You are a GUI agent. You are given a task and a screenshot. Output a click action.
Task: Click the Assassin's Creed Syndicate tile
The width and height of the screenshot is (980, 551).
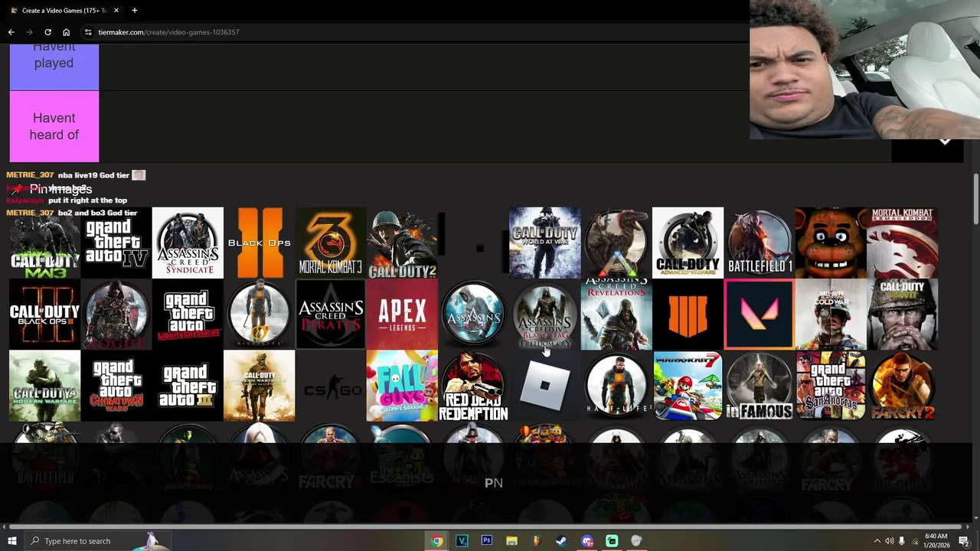(188, 243)
